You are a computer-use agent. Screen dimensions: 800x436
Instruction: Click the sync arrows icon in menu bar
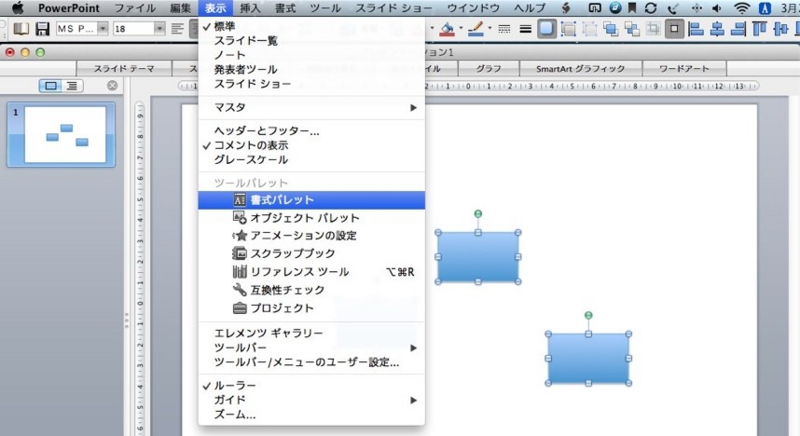(x=651, y=8)
